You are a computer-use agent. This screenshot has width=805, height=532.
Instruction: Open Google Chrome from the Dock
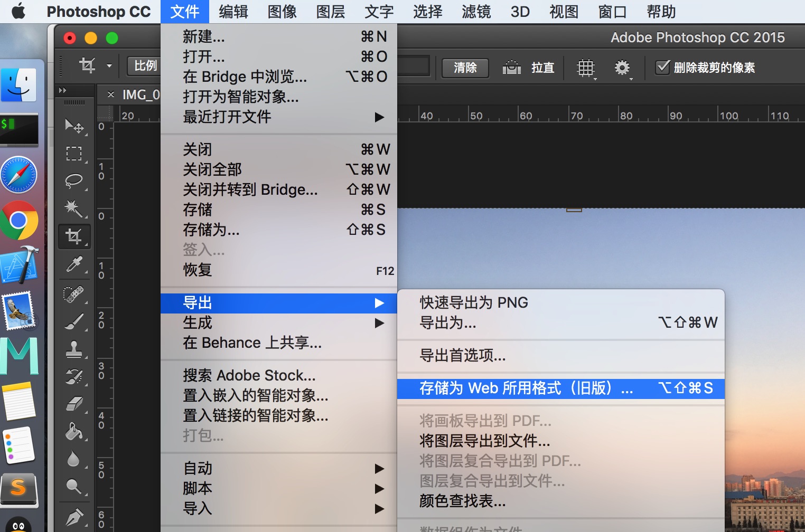pos(19,220)
